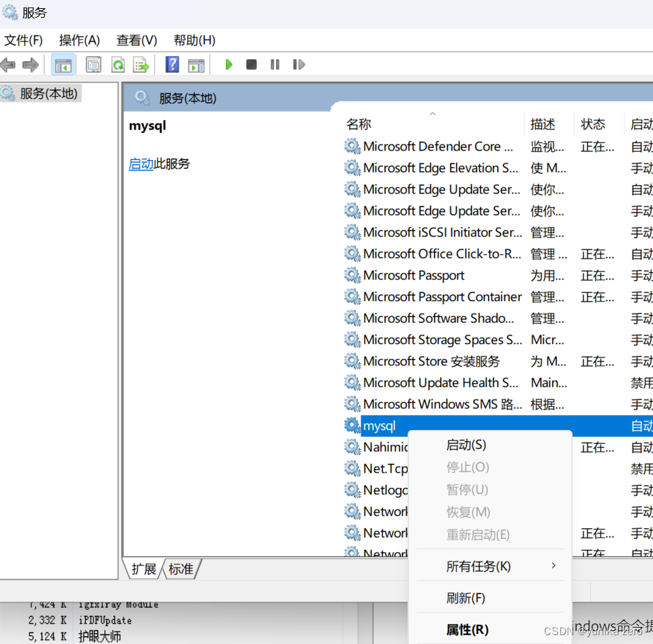The height and width of the screenshot is (644, 653).
Task: Select Microsoft Defender Core service name
Action: click(x=438, y=147)
